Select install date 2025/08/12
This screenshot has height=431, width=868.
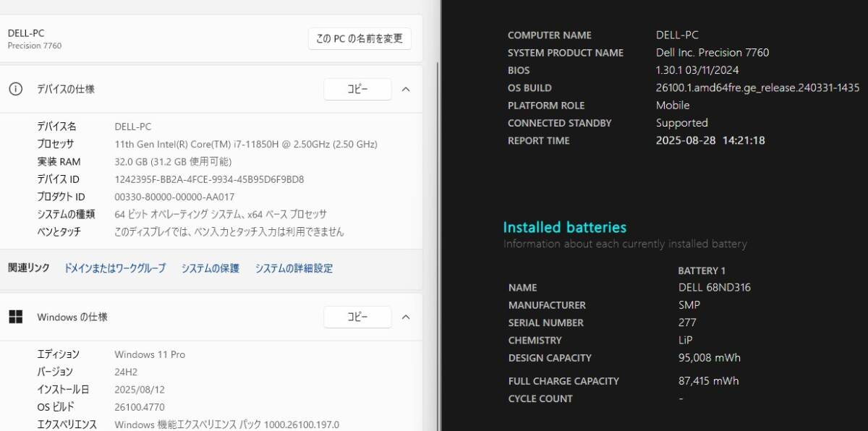click(x=140, y=390)
